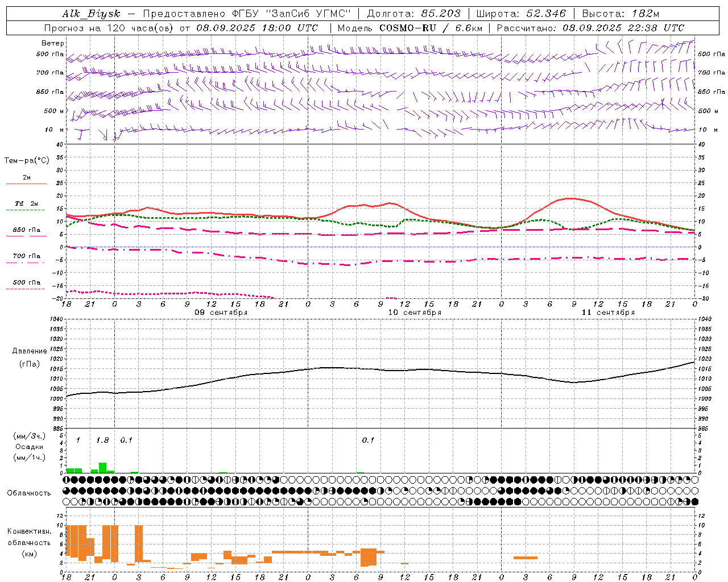Click the Долгота: 85.203 value
The height and width of the screenshot is (582, 728).
[x=414, y=14]
